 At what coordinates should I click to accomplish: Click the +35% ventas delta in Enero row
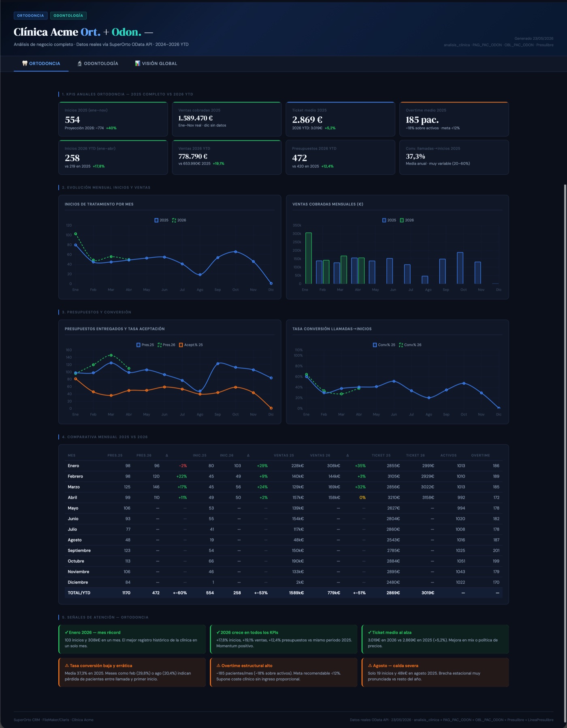tap(360, 466)
